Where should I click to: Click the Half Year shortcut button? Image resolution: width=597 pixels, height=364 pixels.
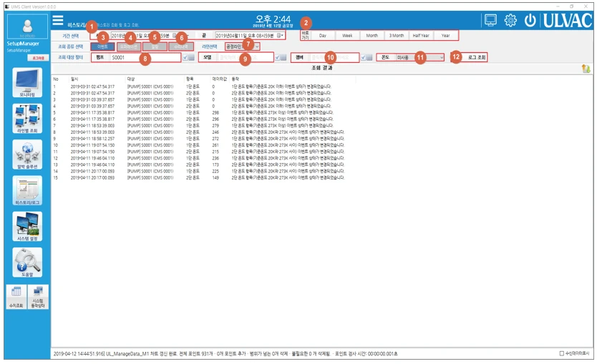tap(421, 35)
